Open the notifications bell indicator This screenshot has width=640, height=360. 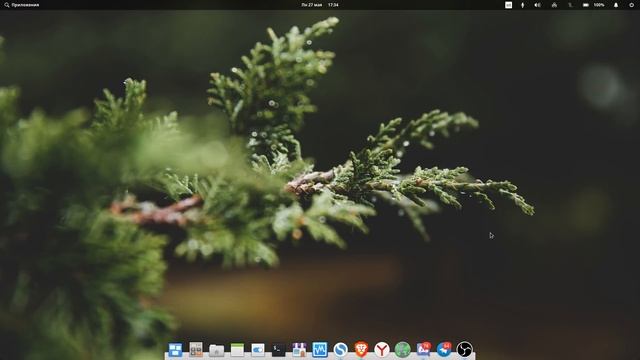coord(616,5)
